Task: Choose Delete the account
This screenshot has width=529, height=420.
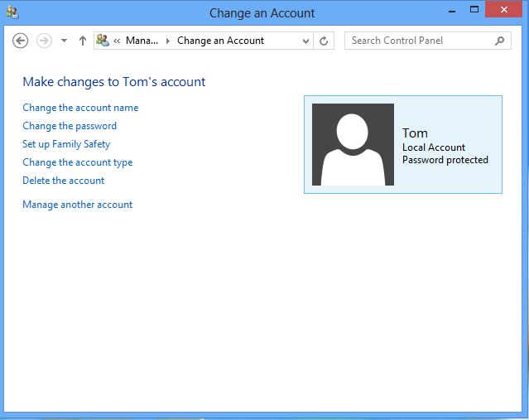Action: coord(64,181)
